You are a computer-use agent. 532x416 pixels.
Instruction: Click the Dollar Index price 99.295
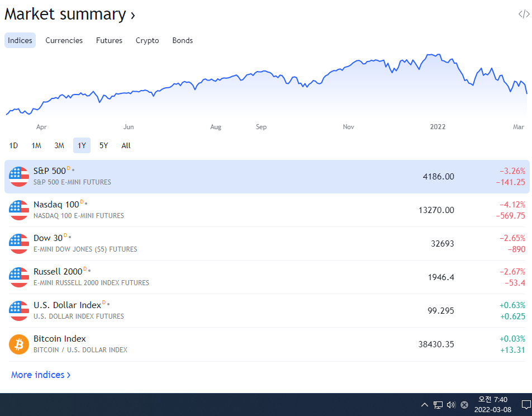441,311
